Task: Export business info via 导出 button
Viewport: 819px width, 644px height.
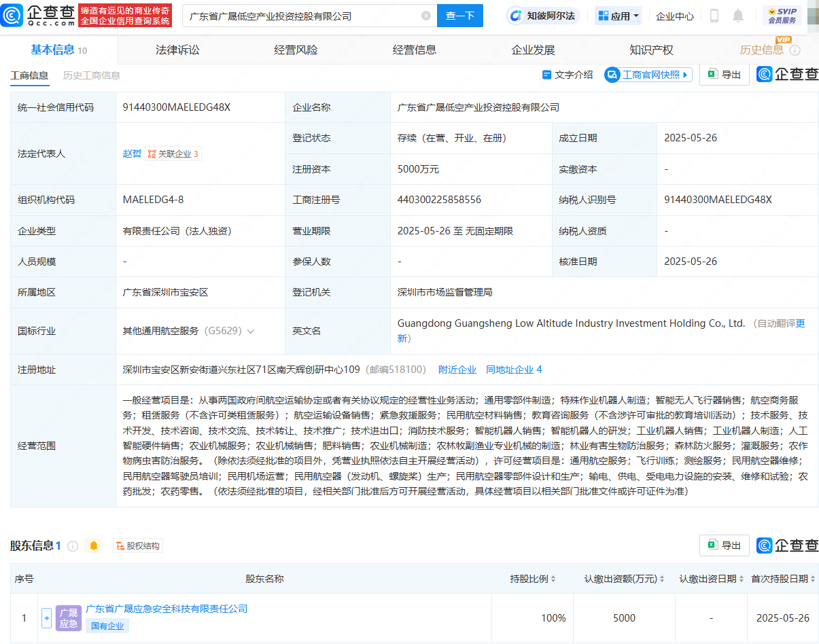Action: (725, 75)
